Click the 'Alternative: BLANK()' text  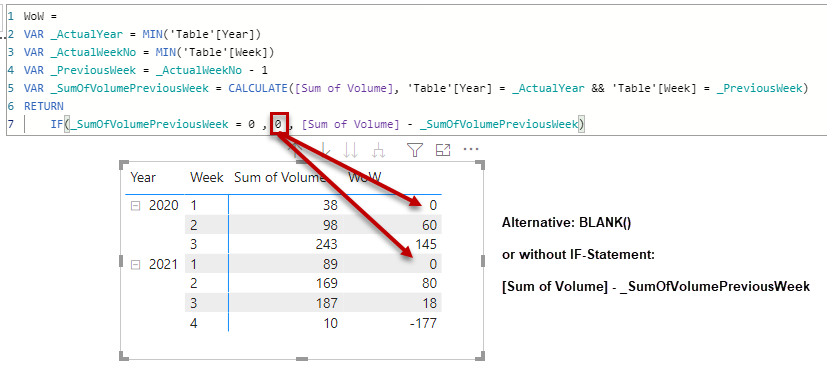[x=566, y=222]
